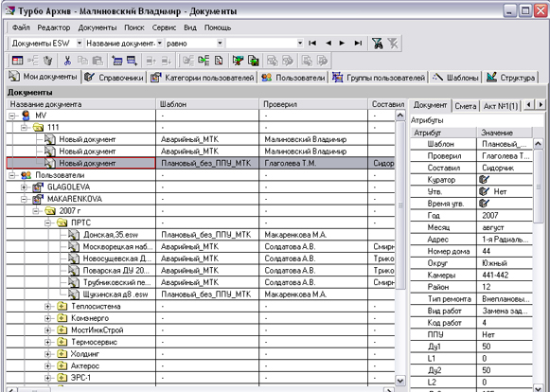
Task: Expand the Комэнерго folder
Action: (x=48, y=318)
